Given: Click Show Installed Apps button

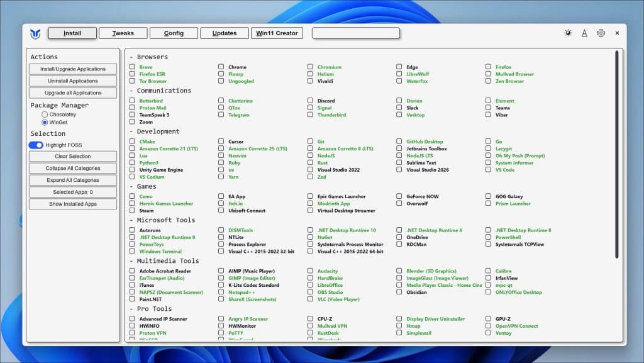Looking at the screenshot, I should [73, 204].
